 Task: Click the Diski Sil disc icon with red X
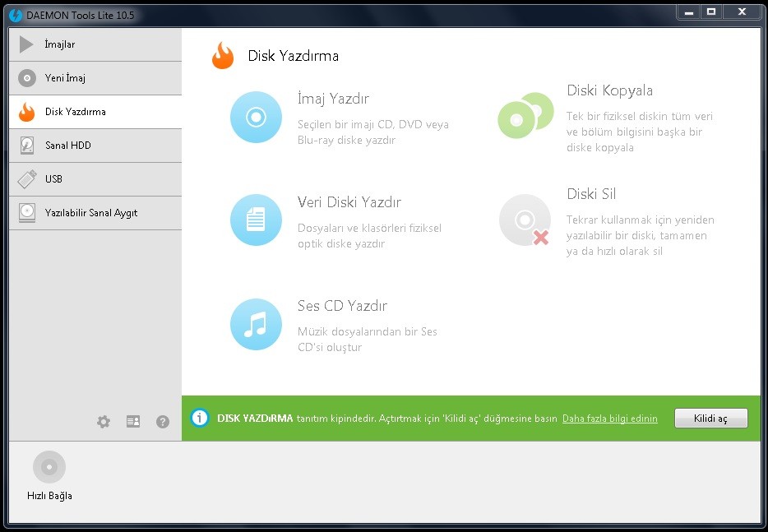point(525,220)
